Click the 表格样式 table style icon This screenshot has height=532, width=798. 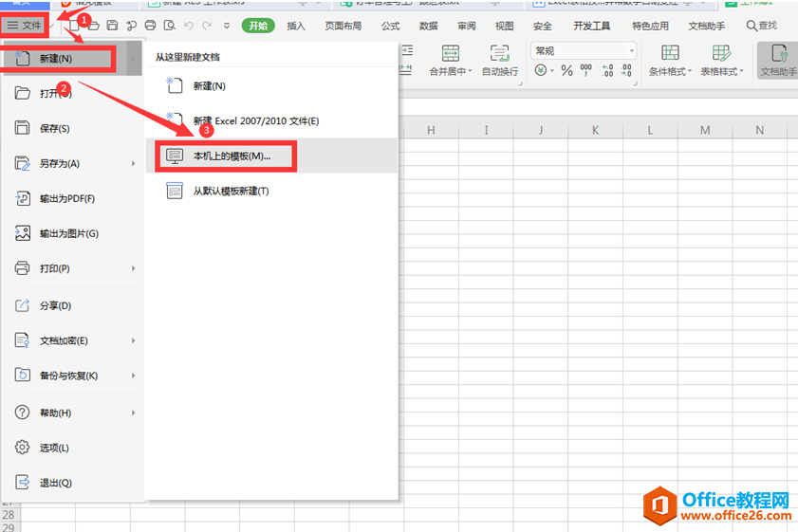[721, 52]
